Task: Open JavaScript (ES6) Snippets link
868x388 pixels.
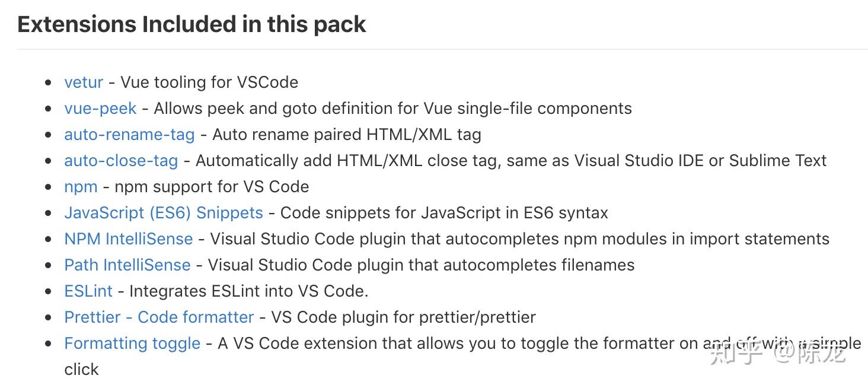Action: point(164,212)
